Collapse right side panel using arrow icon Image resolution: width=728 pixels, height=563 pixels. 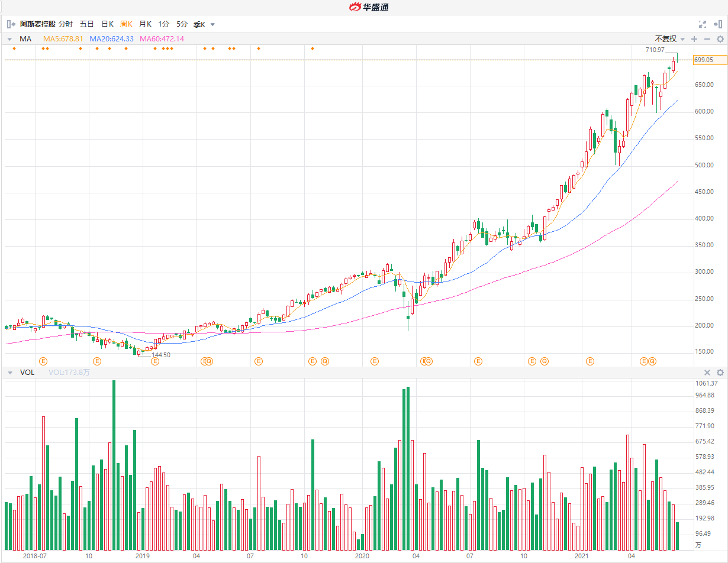[x=718, y=24]
